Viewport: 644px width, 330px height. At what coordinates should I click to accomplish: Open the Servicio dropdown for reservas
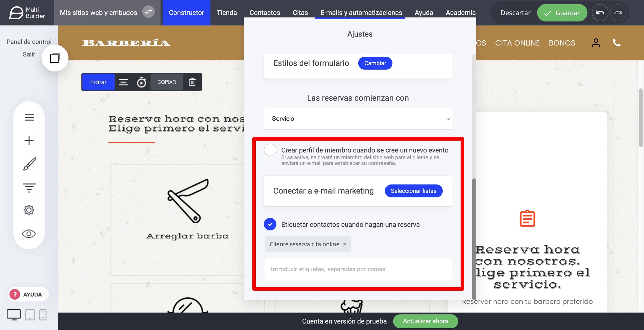pyautogui.click(x=358, y=119)
